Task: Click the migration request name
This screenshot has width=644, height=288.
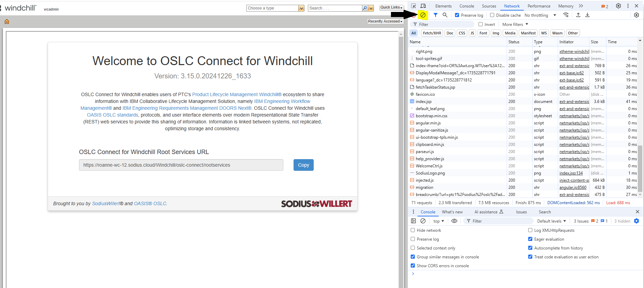Action: (424, 187)
